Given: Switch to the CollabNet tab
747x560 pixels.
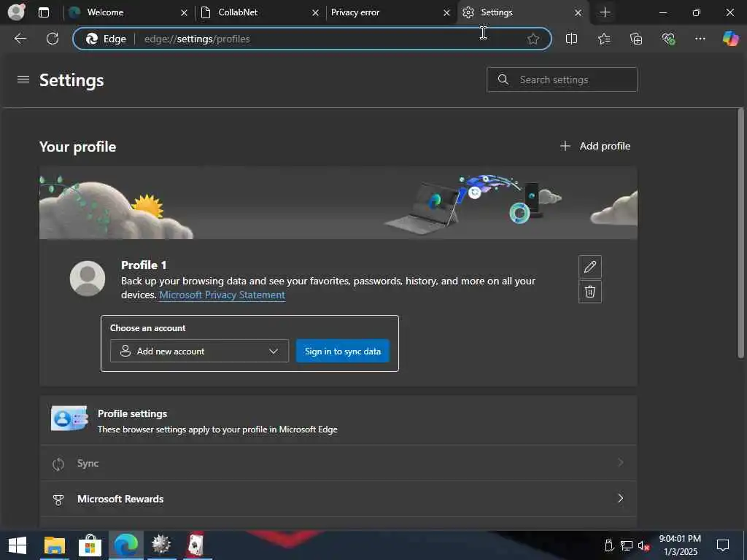Looking at the screenshot, I should click(260, 12).
